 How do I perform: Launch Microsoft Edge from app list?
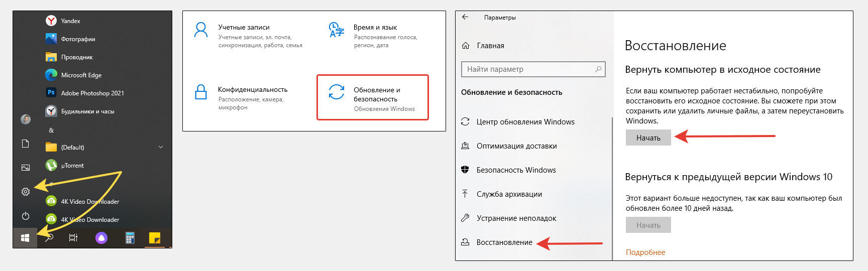(x=81, y=75)
